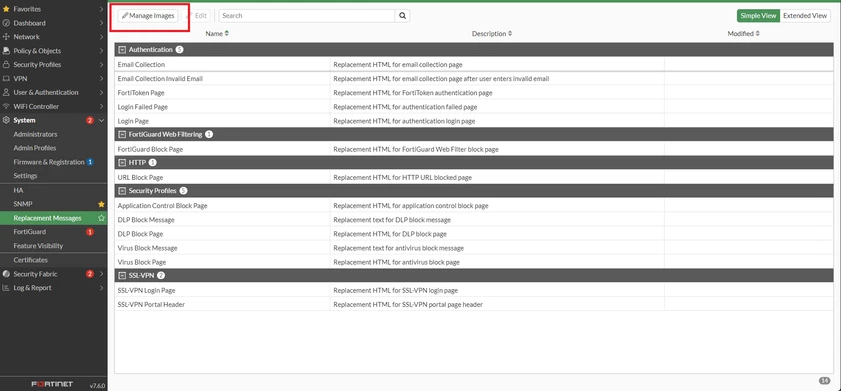The width and height of the screenshot is (841, 391).
Task: Select Email Collection Invalid Email row
Action: pyautogui.click(x=474, y=78)
